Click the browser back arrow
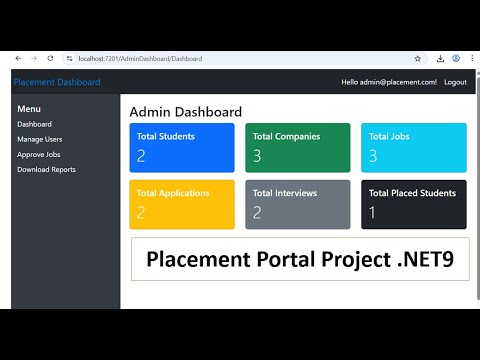This screenshot has height=360, width=480. point(18,59)
